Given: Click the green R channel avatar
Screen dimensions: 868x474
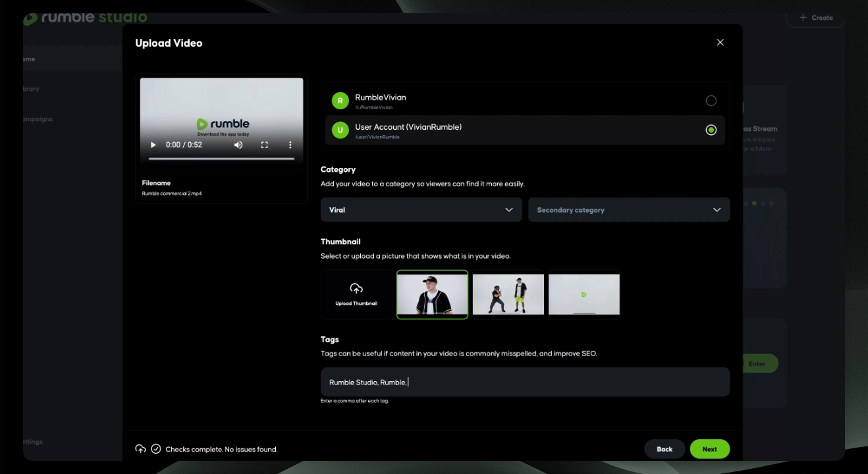Looking at the screenshot, I should pos(340,101).
